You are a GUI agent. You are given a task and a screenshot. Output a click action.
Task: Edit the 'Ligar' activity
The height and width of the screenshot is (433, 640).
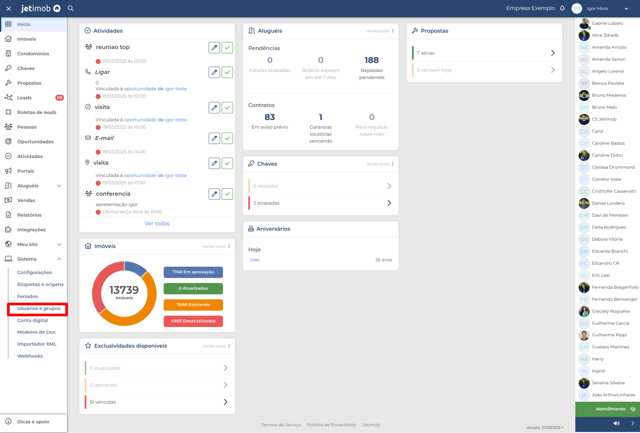214,72
